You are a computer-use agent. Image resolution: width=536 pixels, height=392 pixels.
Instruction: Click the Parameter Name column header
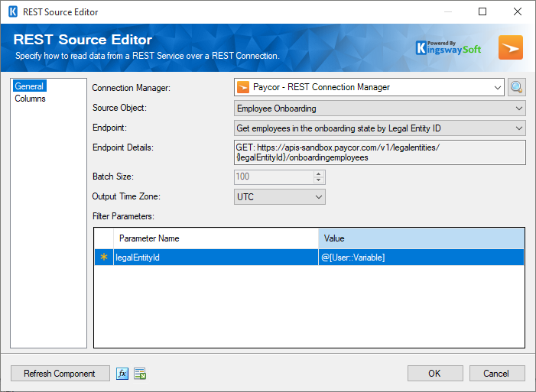click(216, 238)
